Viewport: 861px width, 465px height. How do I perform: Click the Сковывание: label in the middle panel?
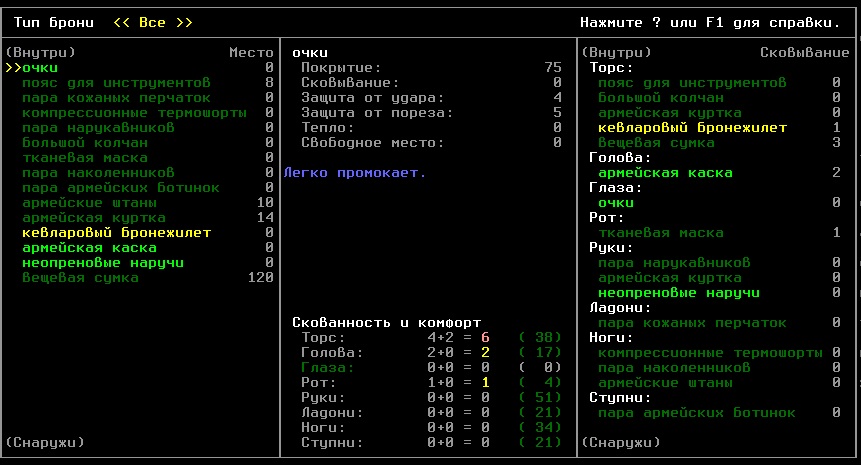(x=350, y=83)
